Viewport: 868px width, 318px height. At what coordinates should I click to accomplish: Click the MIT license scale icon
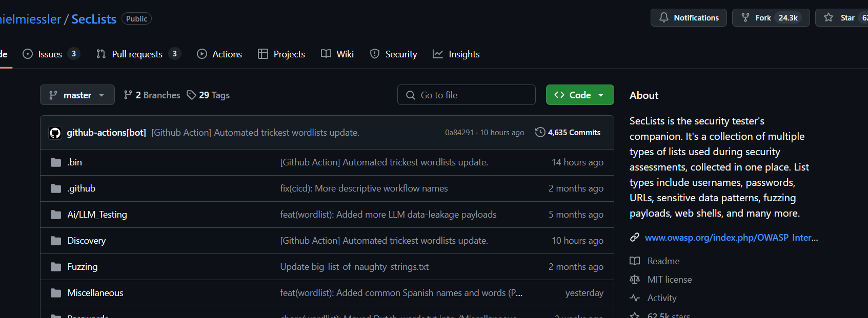point(635,280)
